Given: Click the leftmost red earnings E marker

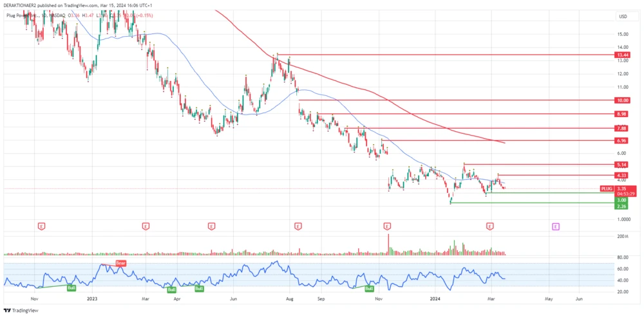Looking at the screenshot, I should (42, 226).
